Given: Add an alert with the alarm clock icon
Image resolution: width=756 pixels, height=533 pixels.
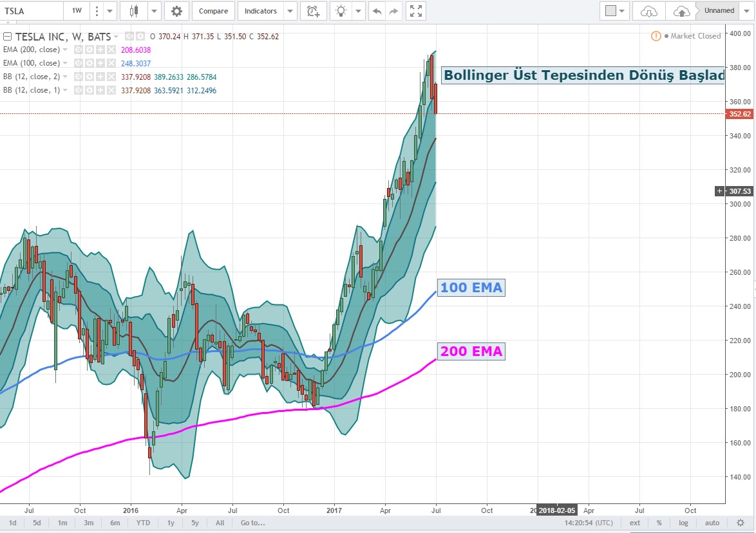Looking at the screenshot, I should point(314,11).
